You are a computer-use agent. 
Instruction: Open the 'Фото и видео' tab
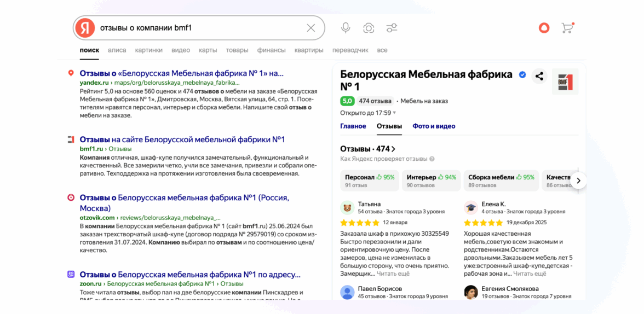tap(434, 126)
